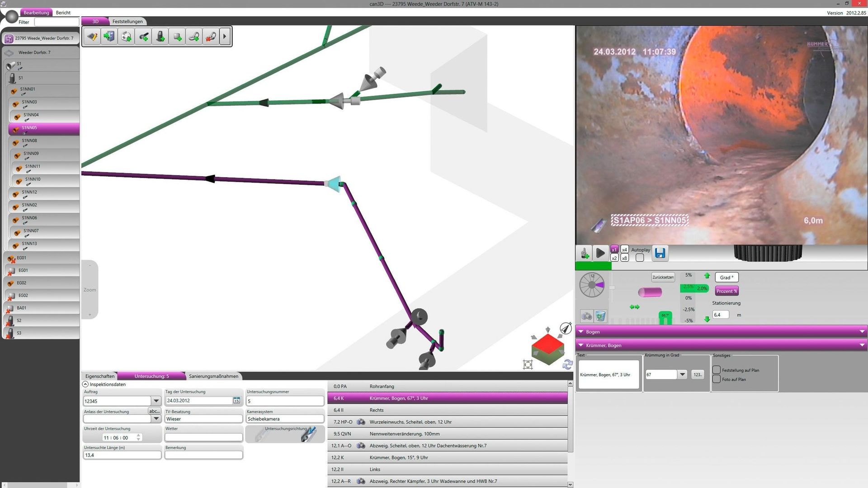868x488 pixels.
Task: Click the add pipe section toolbar icon
Action: coord(143,37)
